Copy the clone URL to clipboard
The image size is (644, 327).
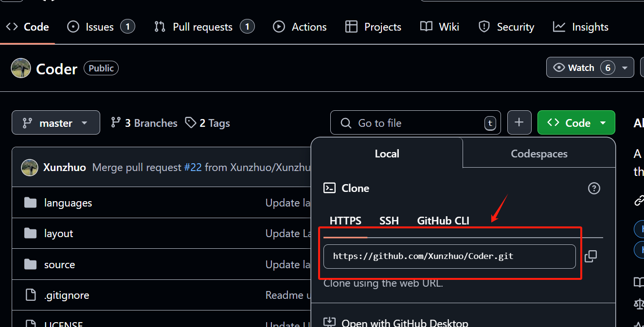[590, 256]
